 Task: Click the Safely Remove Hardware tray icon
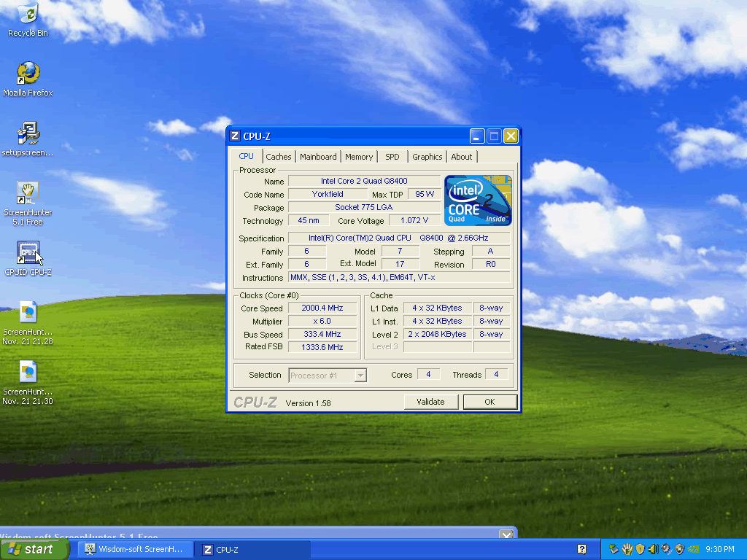[614, 549]
